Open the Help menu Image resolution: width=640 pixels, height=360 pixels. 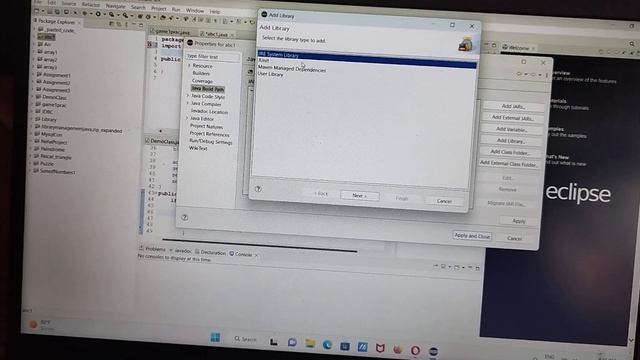[215, 11]
